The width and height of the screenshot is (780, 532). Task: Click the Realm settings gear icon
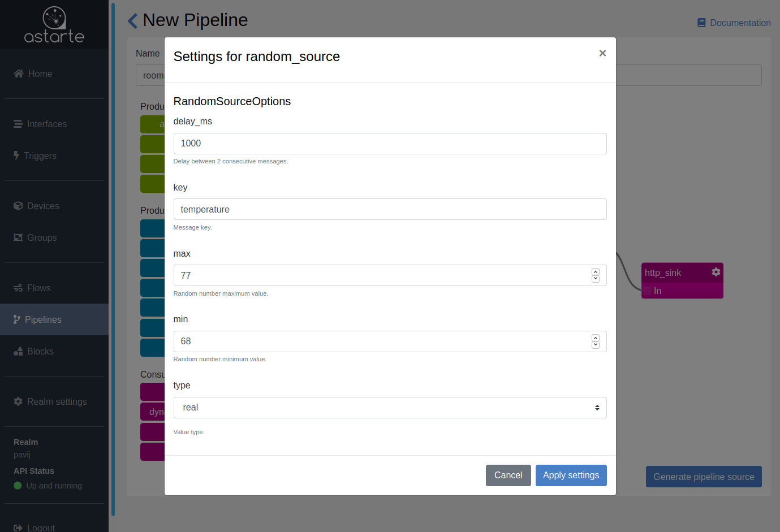[x=18, y=401]
